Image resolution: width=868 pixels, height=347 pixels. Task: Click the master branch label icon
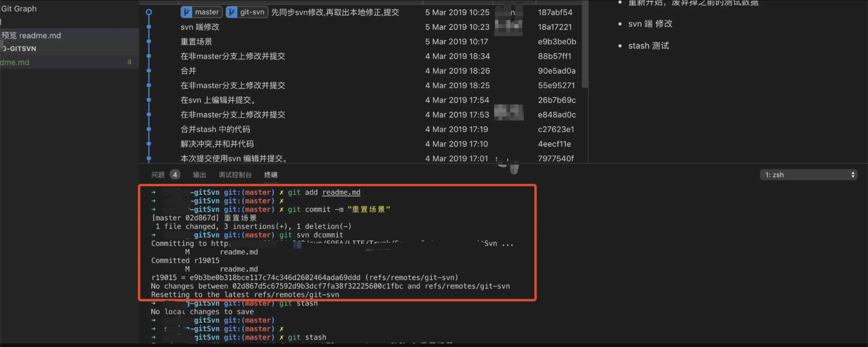187,12
